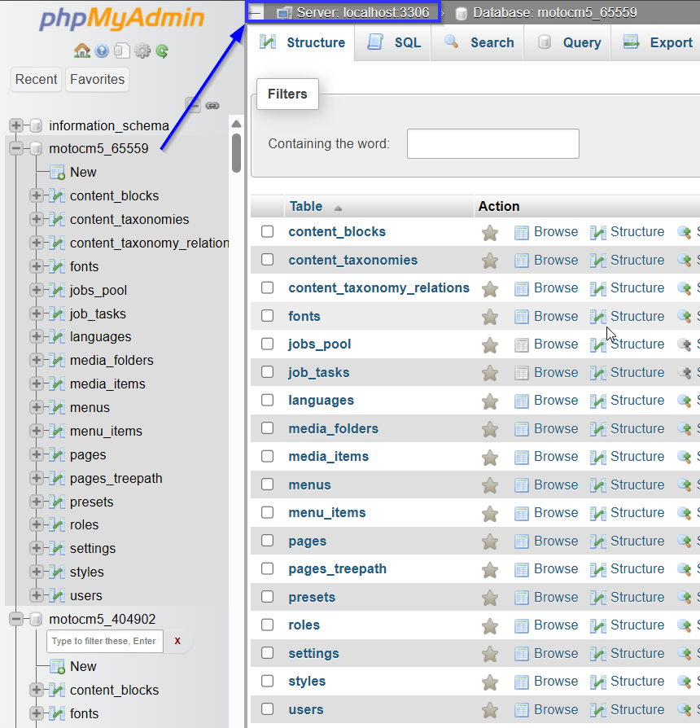Open the content_taxonomy_relations table link

tap(378, 287)
